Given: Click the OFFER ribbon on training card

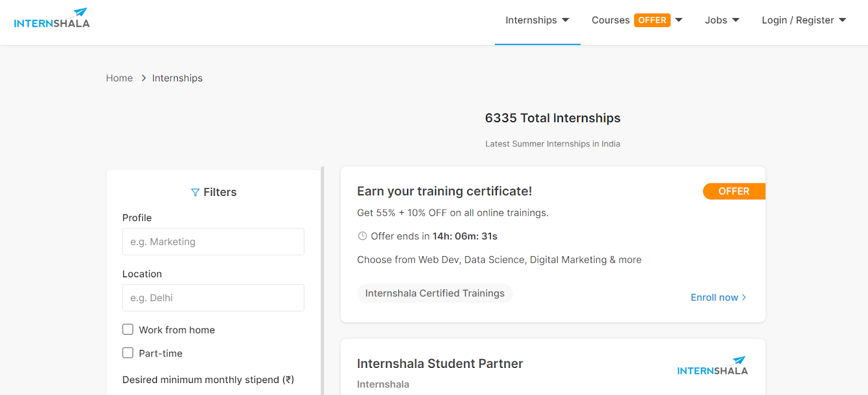Looking at the screenshot, I should pyautogui.click(x=734, y=192).
